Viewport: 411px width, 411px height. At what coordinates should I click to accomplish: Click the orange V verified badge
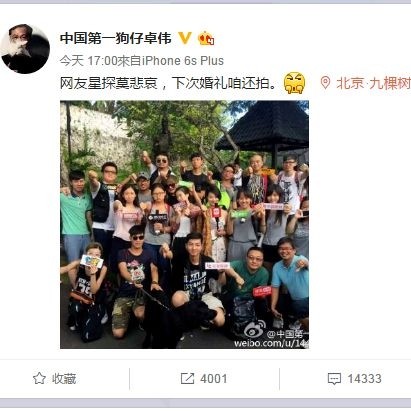(x=185, y=38)
